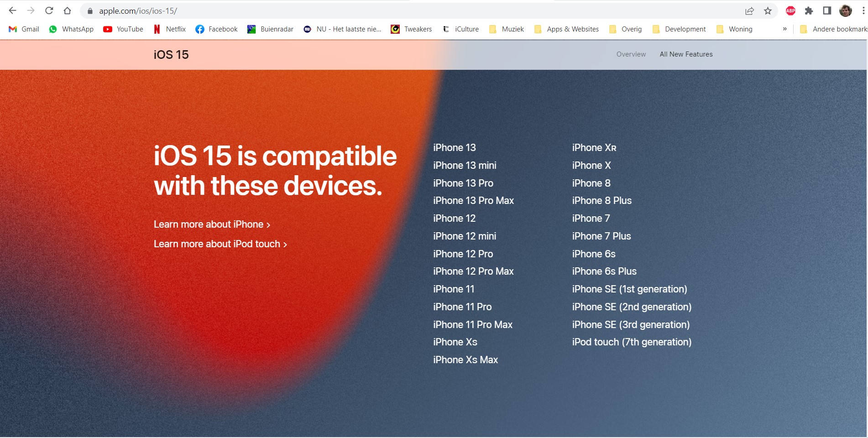Click the address bar URL

[x=138, y=11]
